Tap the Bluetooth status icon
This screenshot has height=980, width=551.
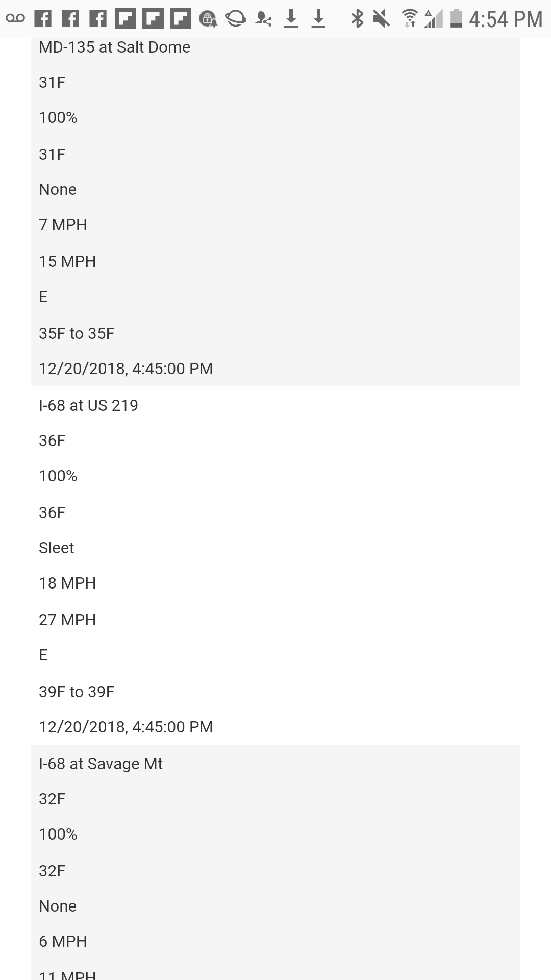click(357, 19)
